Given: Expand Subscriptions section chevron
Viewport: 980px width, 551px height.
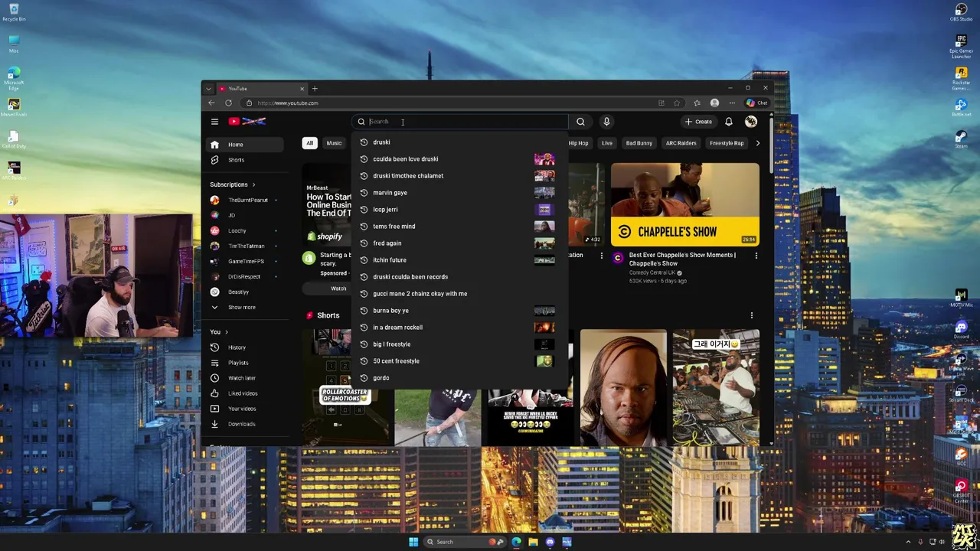Looking at the screenshot, I should click(253, 184).
